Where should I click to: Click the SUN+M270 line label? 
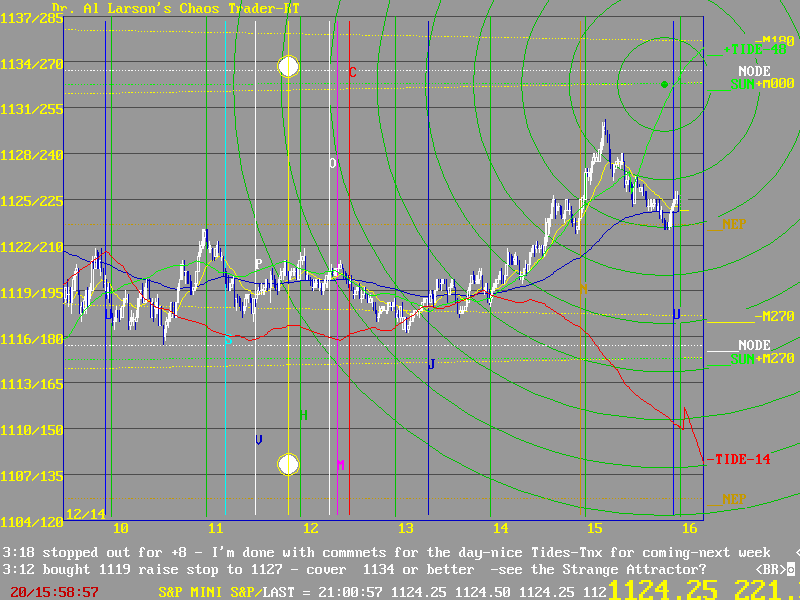click(764, 358)
